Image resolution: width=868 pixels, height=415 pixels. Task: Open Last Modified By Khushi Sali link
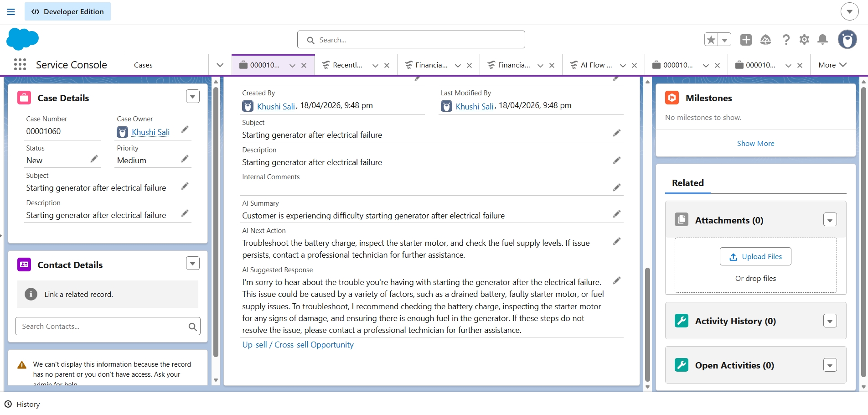475,106
